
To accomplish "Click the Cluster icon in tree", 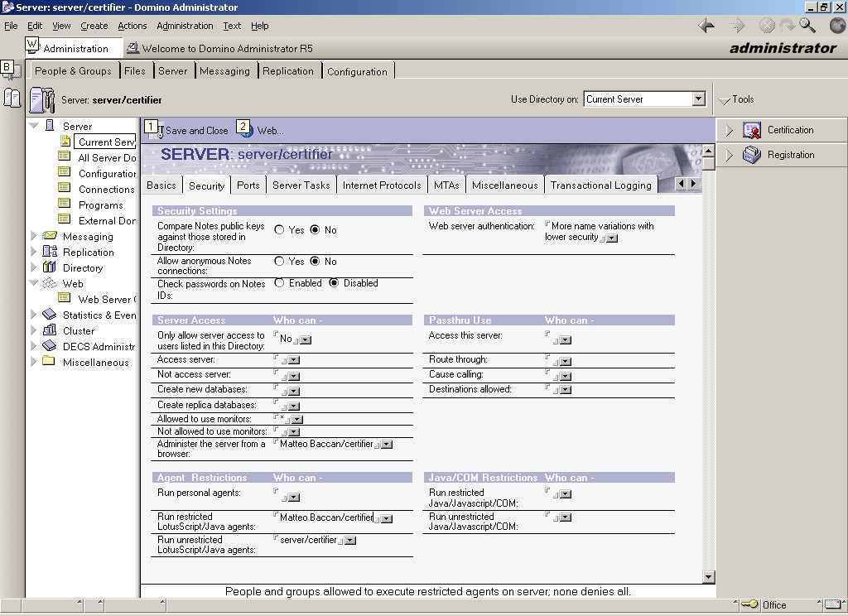I will tap(50, 330).
